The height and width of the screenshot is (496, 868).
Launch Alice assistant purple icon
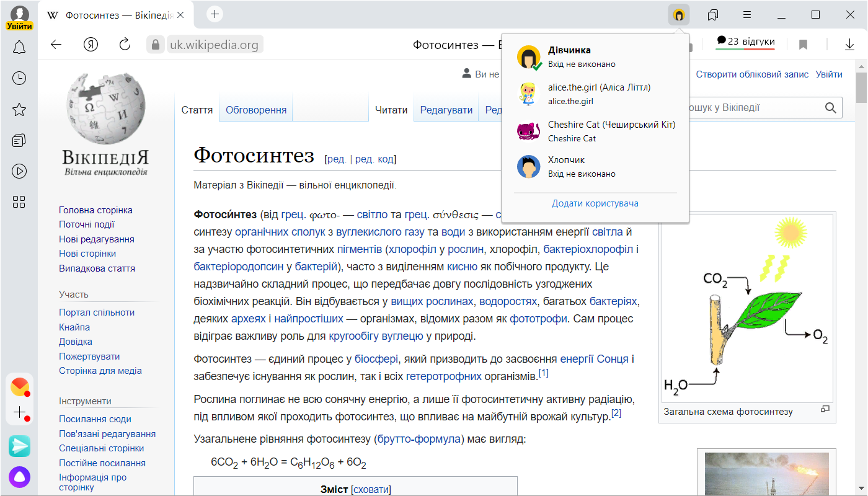pos(19,477)
